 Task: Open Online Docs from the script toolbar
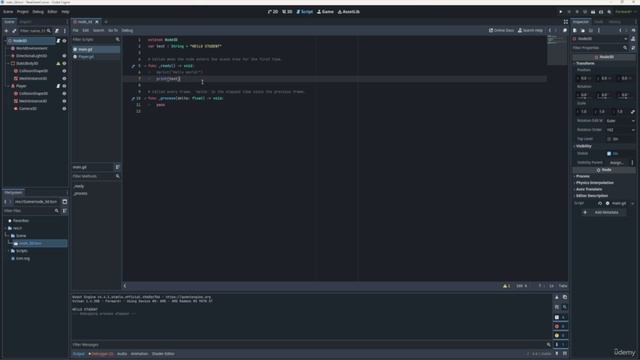(x=501, y=30)
